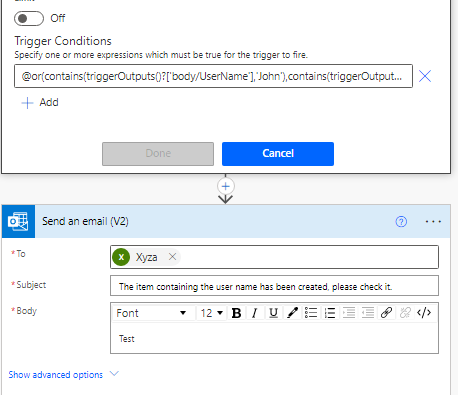This screenshot has width=458, height=395.
Task: Insert a hyperlink in the Body
Action: (386, 313)
